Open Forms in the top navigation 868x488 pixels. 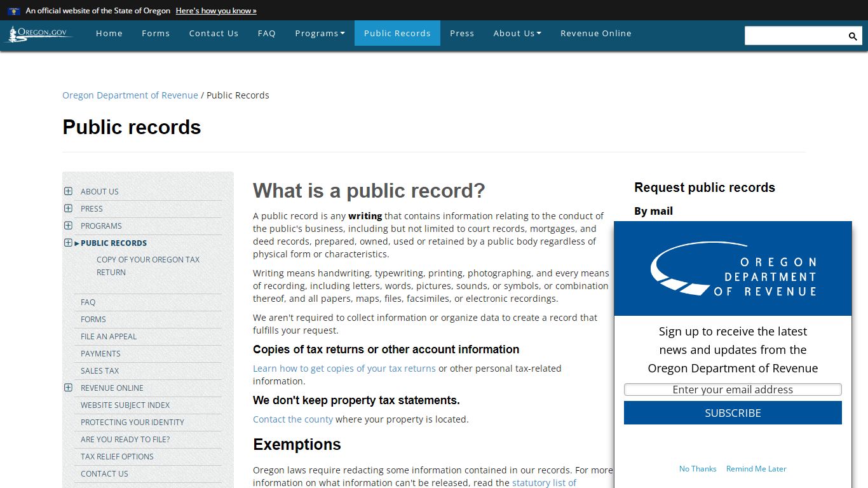coord(156,33)
